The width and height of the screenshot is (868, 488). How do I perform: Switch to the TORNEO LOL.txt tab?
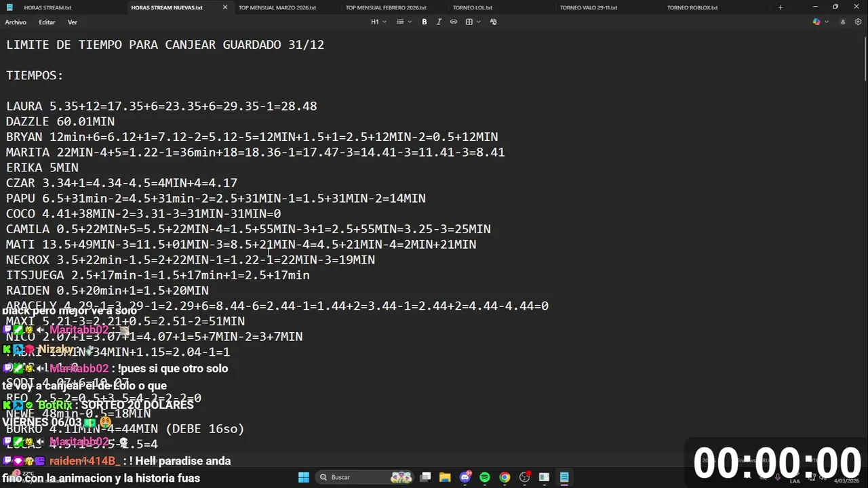pyautogui.click(x=473, y=7)
